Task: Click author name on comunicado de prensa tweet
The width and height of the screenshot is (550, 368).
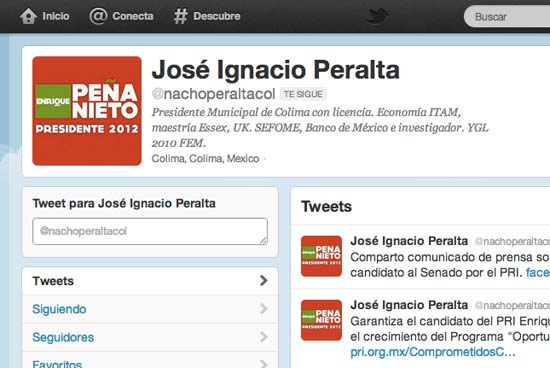Action: pos(409,241)
